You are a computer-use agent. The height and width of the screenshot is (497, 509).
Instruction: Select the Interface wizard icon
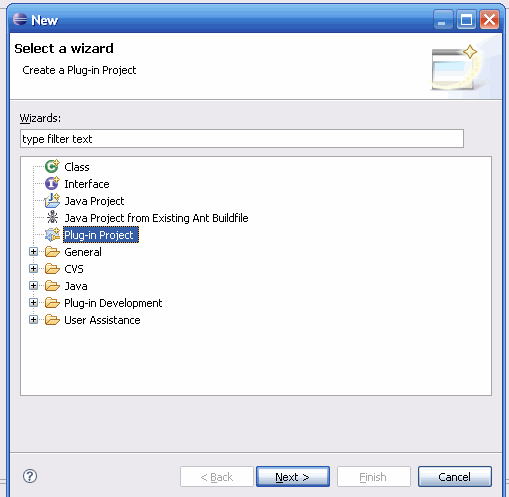52,183
